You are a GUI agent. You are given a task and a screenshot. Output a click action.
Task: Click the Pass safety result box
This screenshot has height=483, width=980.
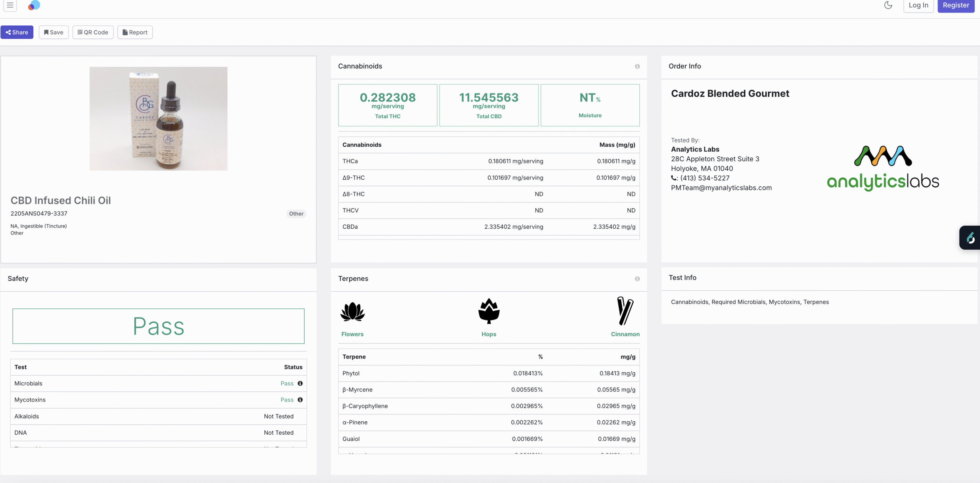click(x=158, y=326)
